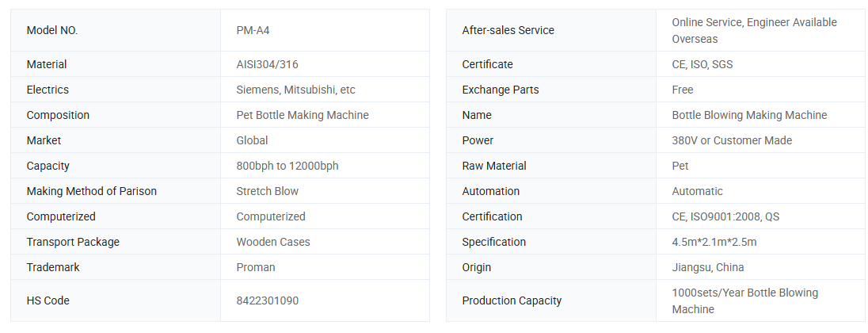Select the AISI304/316 material value
The width and height of the screenshot is (868, 333).
(x=267, y=64)
